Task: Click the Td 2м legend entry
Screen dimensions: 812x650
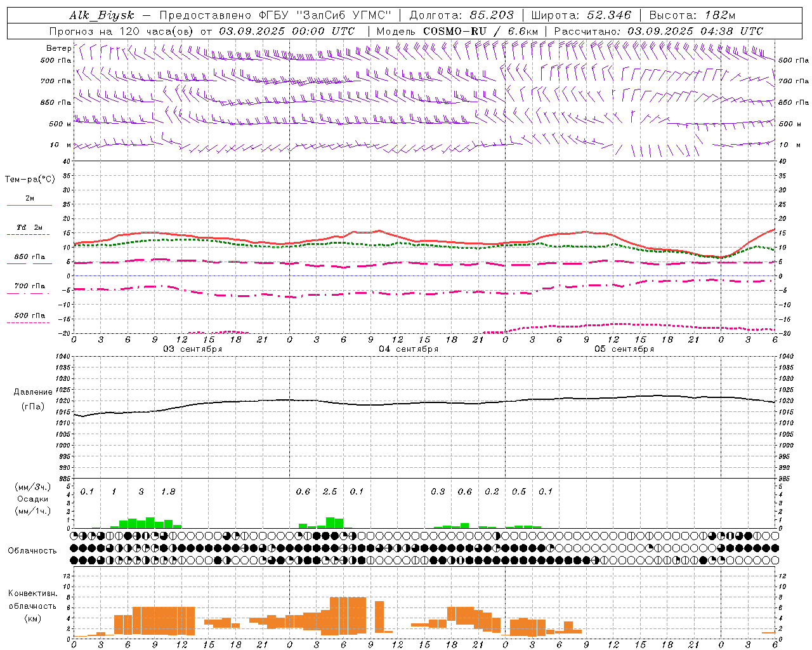Action: click(x=30, y=227)
